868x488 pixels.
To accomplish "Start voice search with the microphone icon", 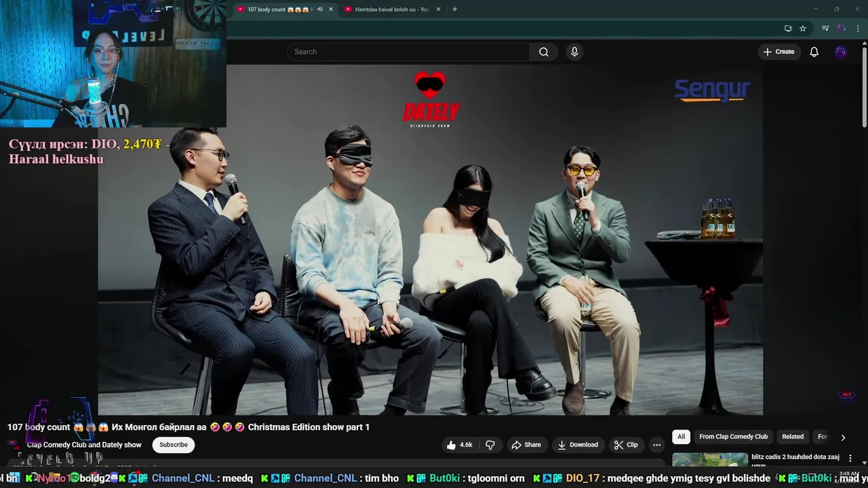I will click(x=574, y=52).
